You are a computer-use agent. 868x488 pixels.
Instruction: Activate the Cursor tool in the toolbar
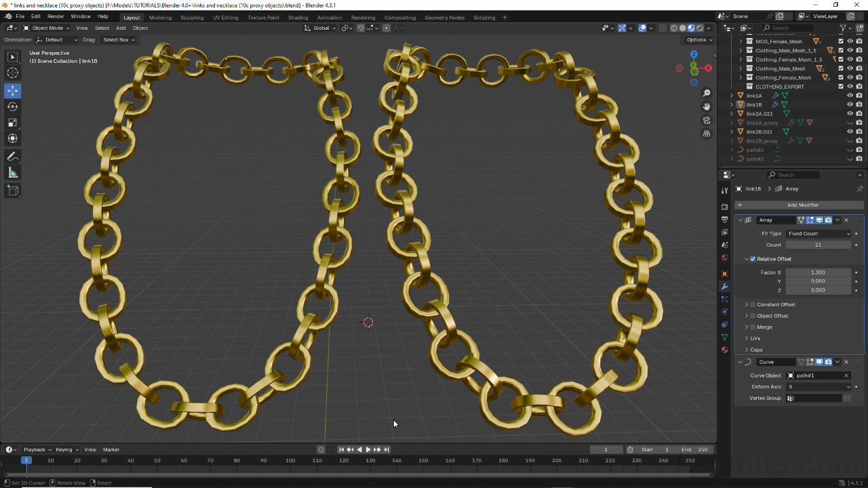point(13,73)
